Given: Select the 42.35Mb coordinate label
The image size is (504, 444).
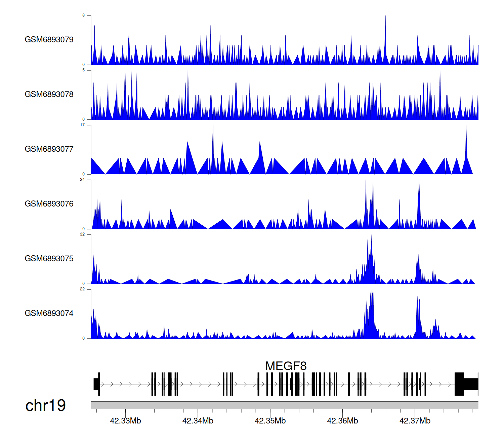Looking at the screenshot, I should (270, 421).
